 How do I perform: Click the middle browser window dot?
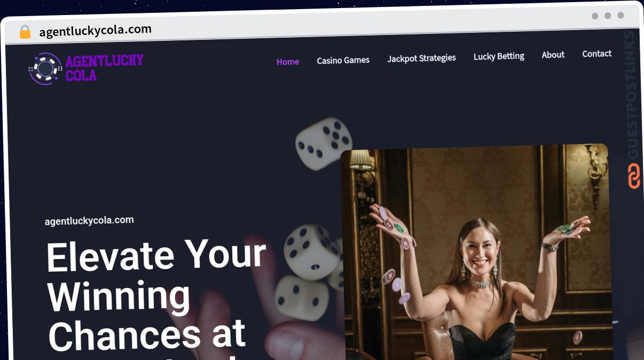[x=608, y=16]
